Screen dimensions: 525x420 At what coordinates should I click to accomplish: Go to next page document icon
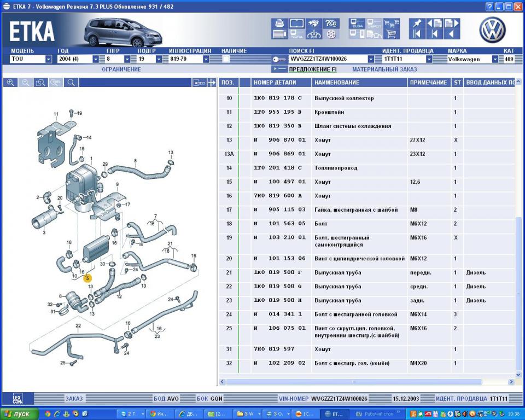click(x=451, y=23)
